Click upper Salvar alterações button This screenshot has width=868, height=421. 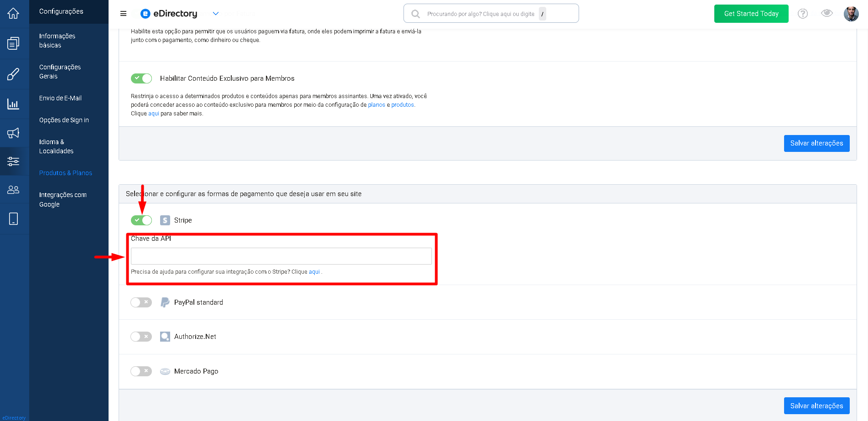[x=816, y=143]
